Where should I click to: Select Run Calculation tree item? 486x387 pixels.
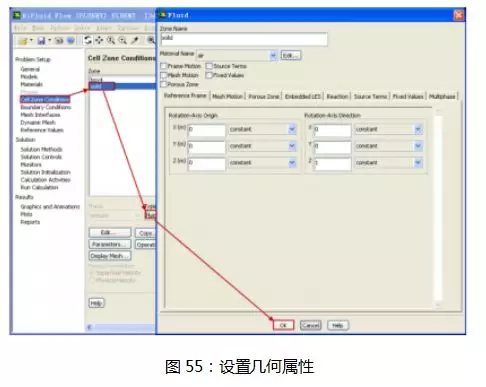(x=39, y=187)
